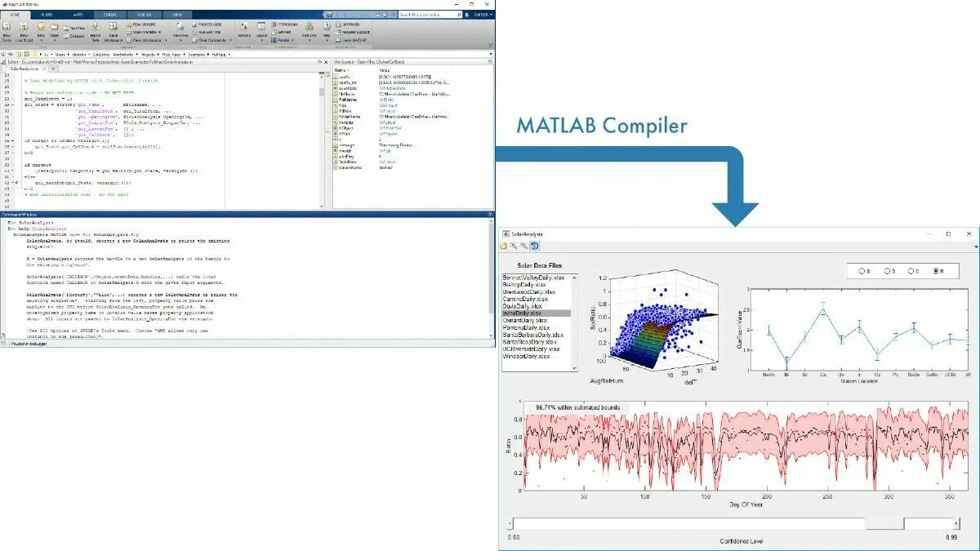Choose Request Support

[x=353, y=31]
